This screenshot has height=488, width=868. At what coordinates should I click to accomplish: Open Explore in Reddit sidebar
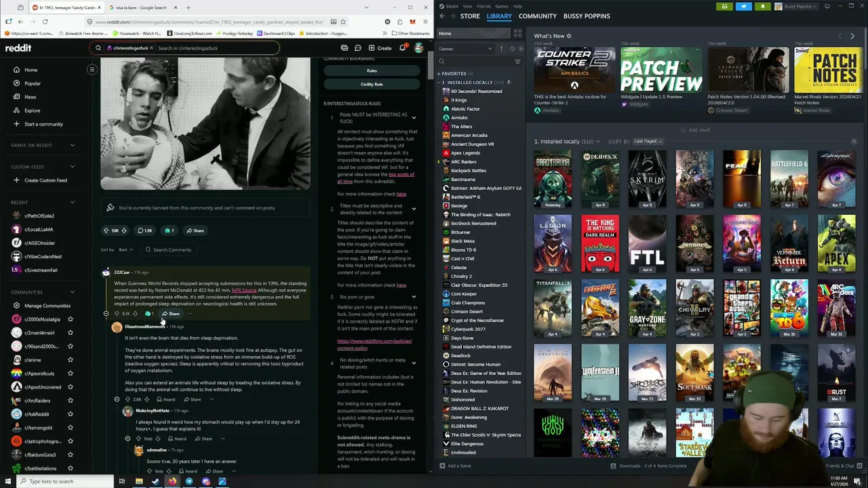[x=32, y=110]
